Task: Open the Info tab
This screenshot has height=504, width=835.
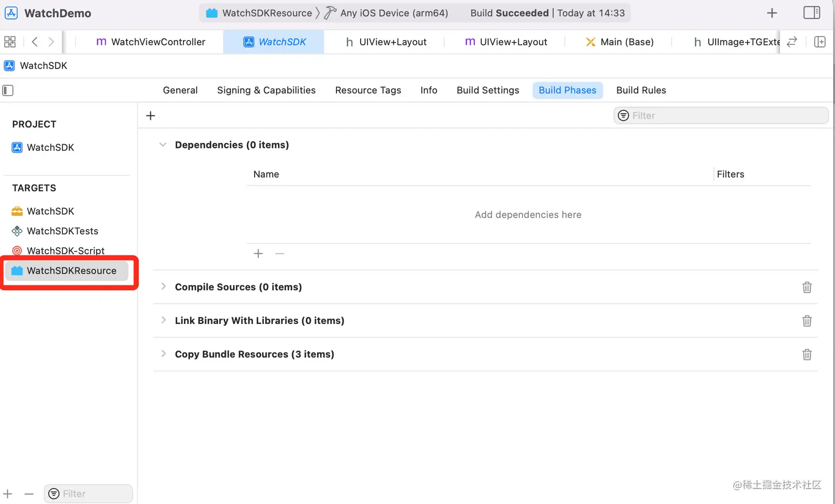Action: 429,91
